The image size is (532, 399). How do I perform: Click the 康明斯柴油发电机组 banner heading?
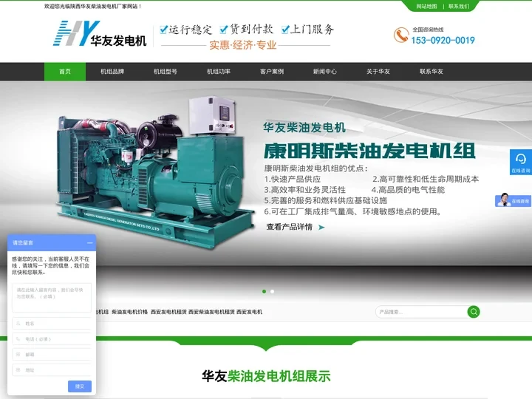(369, 151)
